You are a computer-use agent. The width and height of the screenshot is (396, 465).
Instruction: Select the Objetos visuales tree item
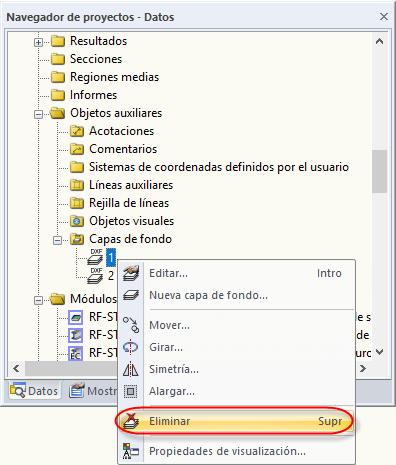131,221
